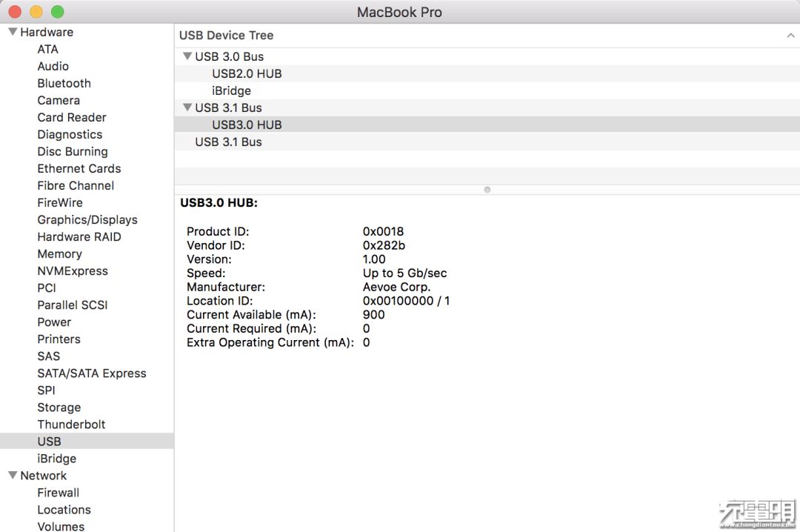The height and width of the screenshot is (532, 800).
Task: Click the Hardware category label
Action: pos(47,32)
